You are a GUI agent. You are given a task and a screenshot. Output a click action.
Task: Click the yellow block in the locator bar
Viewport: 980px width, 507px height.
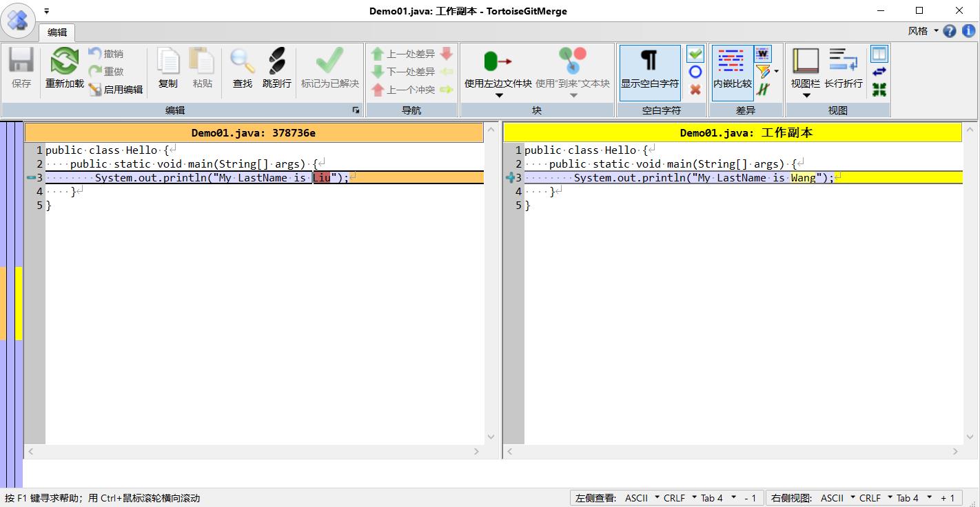tap(19, 304)
